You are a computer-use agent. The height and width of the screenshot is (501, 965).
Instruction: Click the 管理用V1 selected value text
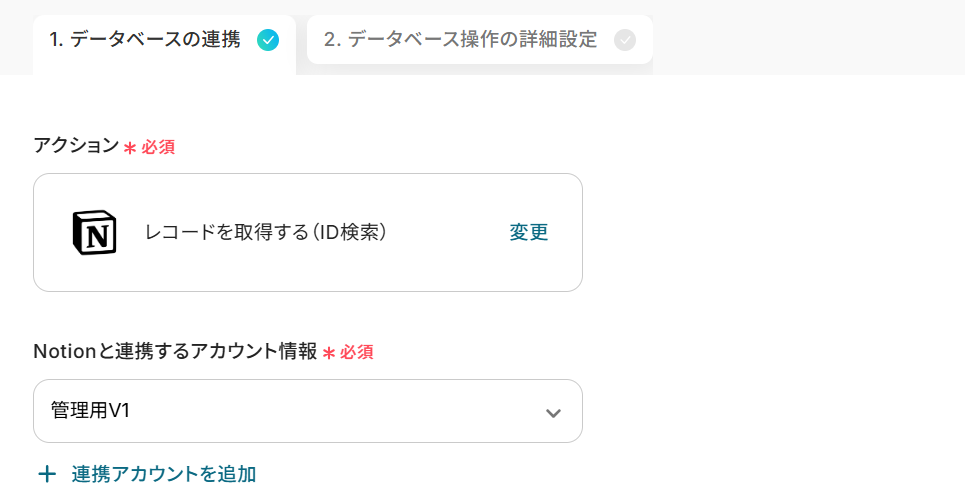point(91,410)
